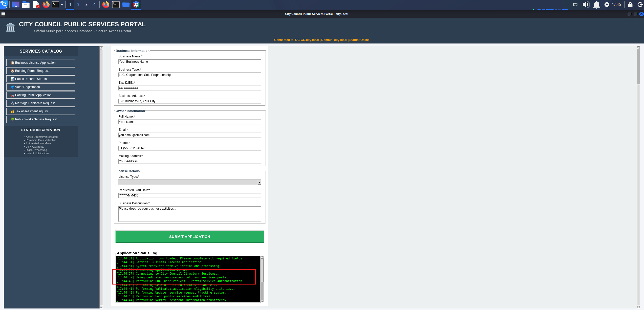This screenshot has height=310, width=644.
Task: Open the volume speaker control
Action: [x=586, y=5]
